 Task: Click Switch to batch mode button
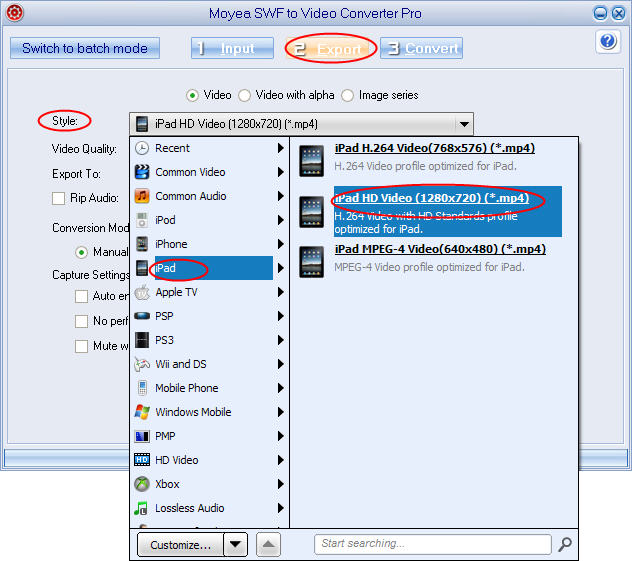pos(85,48)
